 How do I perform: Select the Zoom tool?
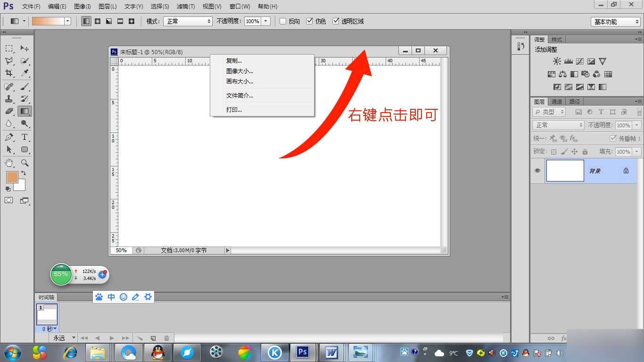[25, 163]
